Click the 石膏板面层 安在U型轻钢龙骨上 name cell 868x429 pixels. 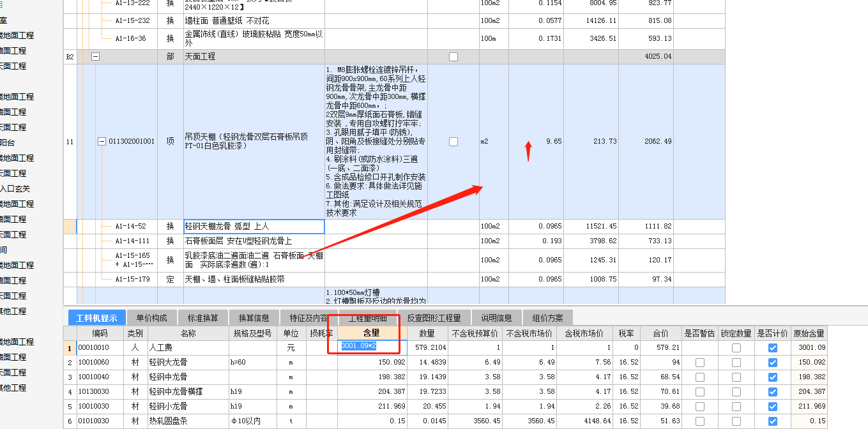(254, 241)
